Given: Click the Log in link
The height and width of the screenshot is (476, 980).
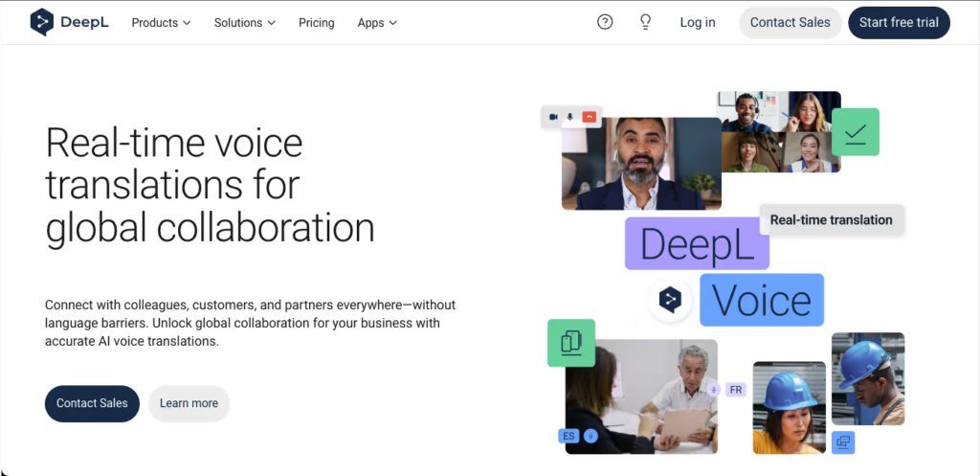Looking at the screenshot, I should coord(698,22).
